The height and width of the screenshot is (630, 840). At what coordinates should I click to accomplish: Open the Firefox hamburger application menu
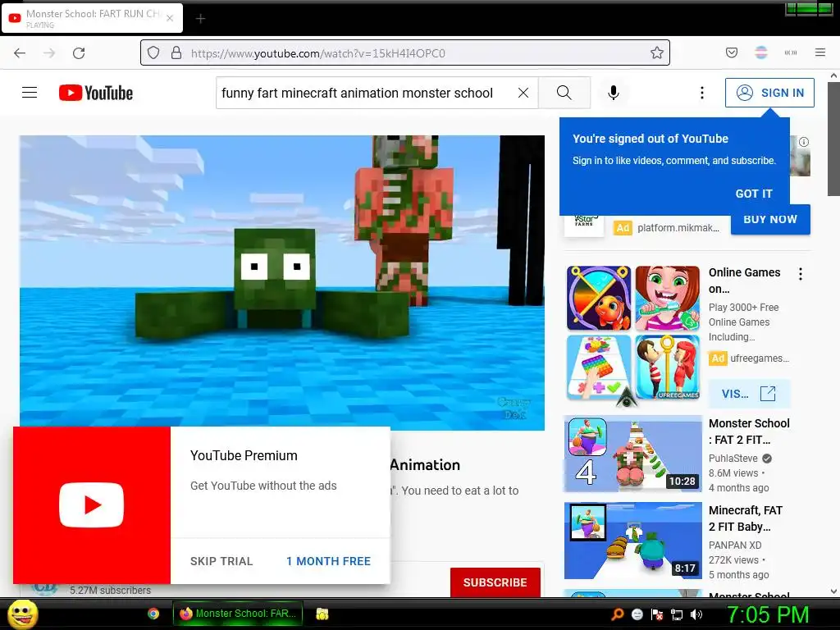[x=820, y=52]
